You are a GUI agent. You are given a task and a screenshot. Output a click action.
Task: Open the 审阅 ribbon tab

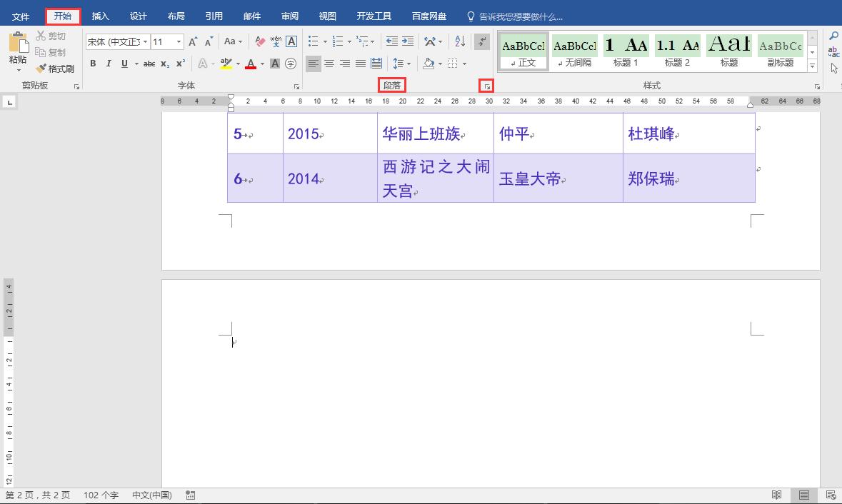[x=289, y=16]
